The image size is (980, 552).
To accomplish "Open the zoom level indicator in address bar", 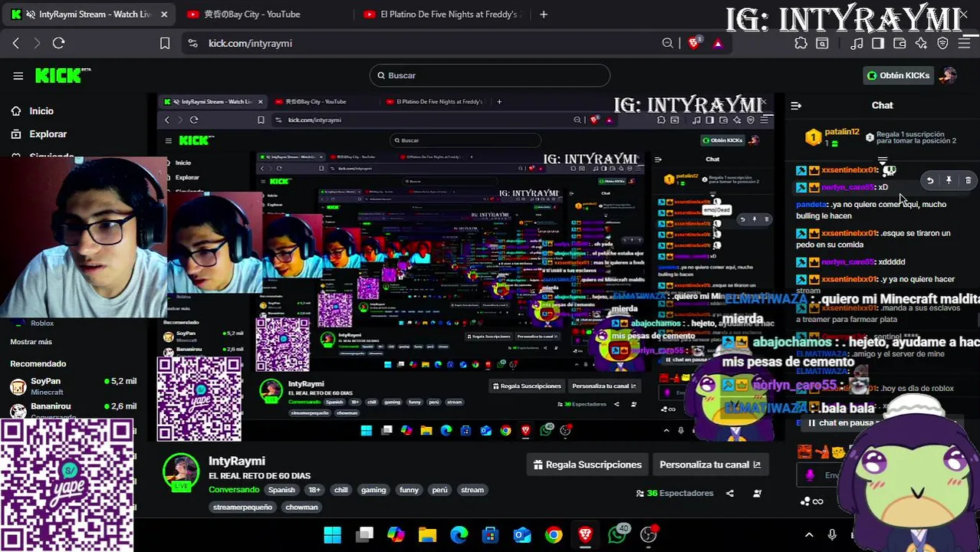I will click(668, 44).
